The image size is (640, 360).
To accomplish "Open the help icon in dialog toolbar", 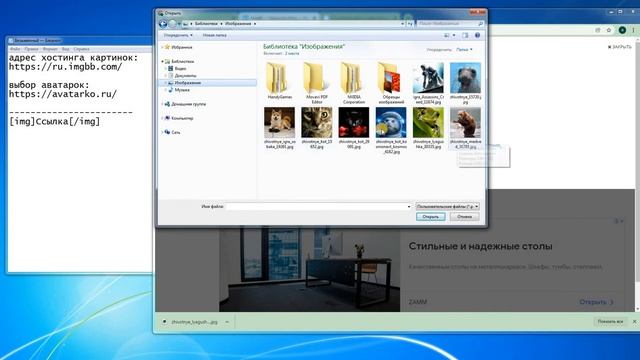I will coord(477,36).
